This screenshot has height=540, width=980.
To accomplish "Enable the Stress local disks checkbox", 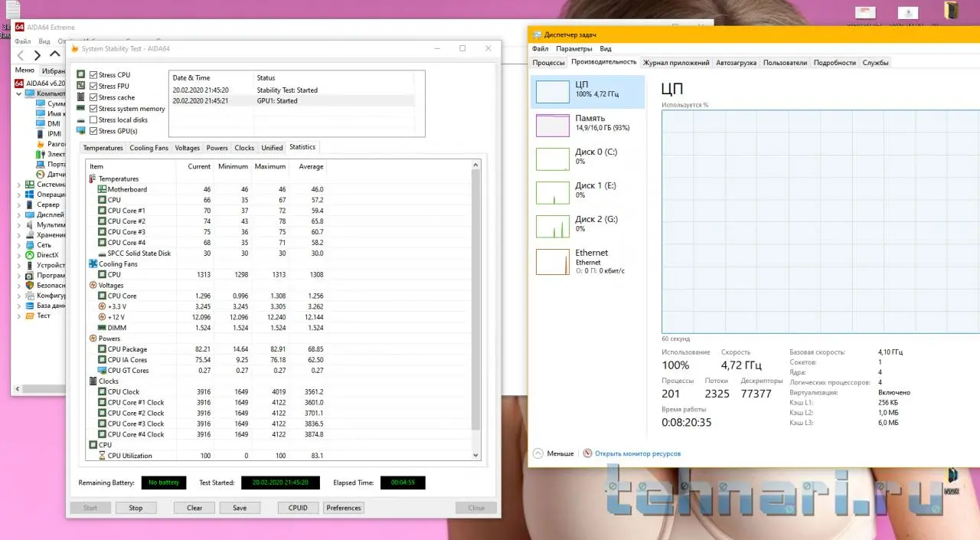I will [x=93, y=119].
